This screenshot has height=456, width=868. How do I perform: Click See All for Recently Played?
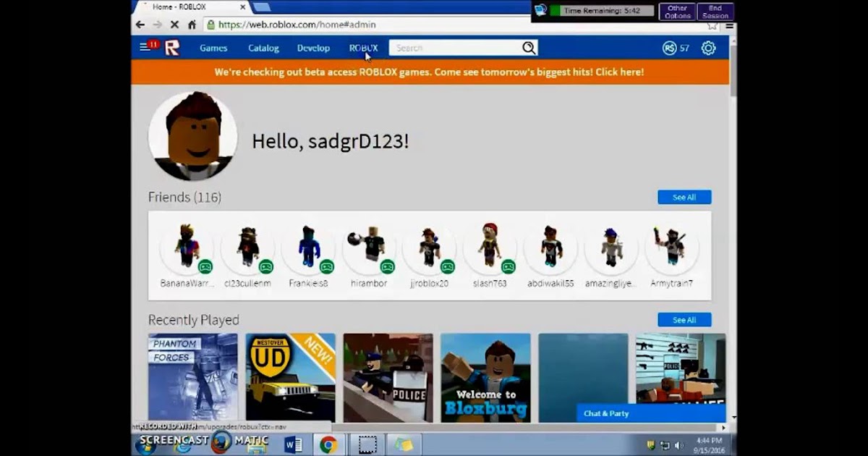[684, 320]
